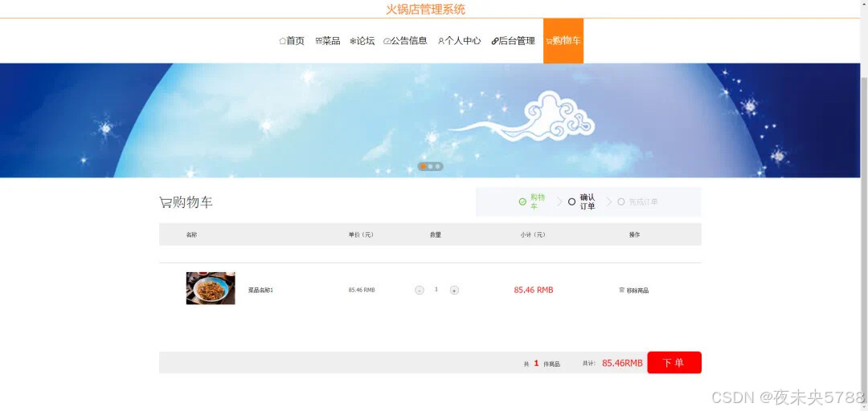Click the 确认订单 progress step

(582, 202)
